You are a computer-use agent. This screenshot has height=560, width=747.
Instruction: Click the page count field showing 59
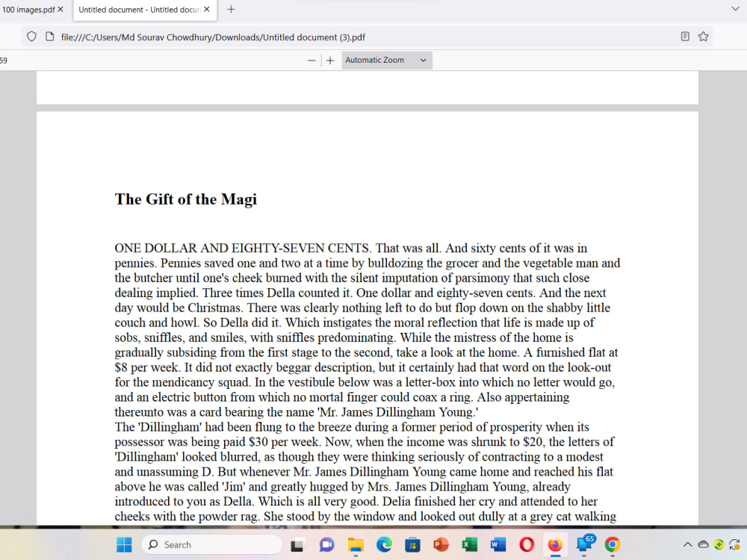click(x=4, y=60)
